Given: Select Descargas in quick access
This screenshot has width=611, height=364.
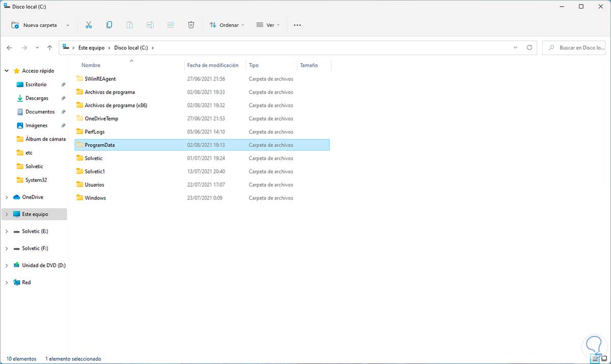Looking at the screenshot, I should click(x=37, y=98).
